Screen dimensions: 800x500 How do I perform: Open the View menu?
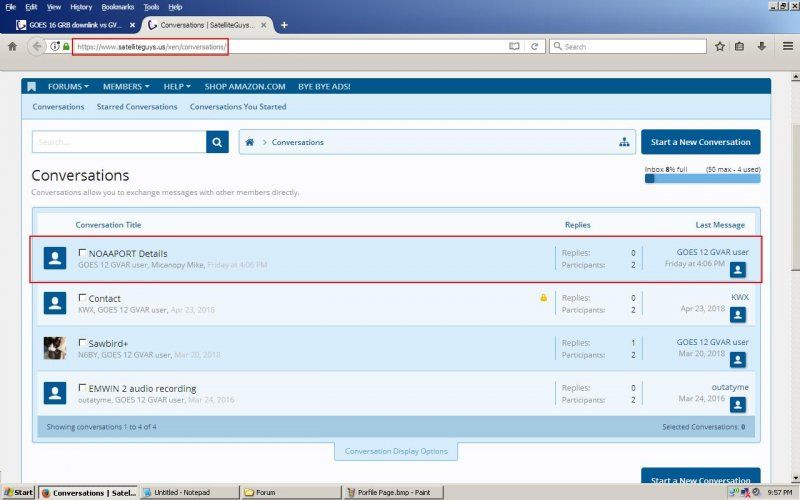click(x=54, y=7)
